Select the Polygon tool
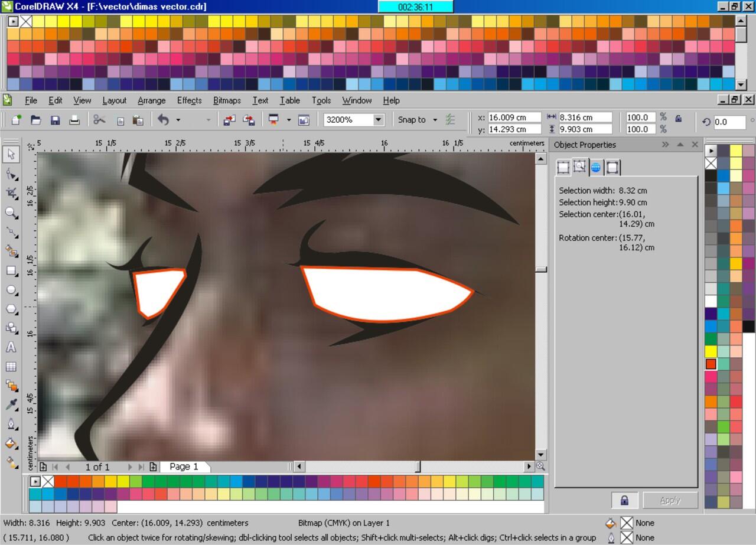The image size is (756, 545). tap(11, 309)
